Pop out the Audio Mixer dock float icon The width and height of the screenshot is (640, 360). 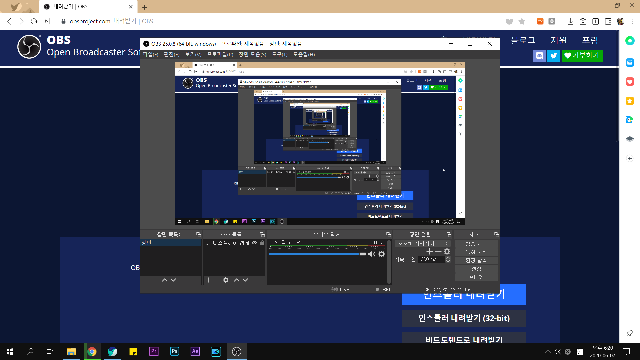[x=388, y=234]
